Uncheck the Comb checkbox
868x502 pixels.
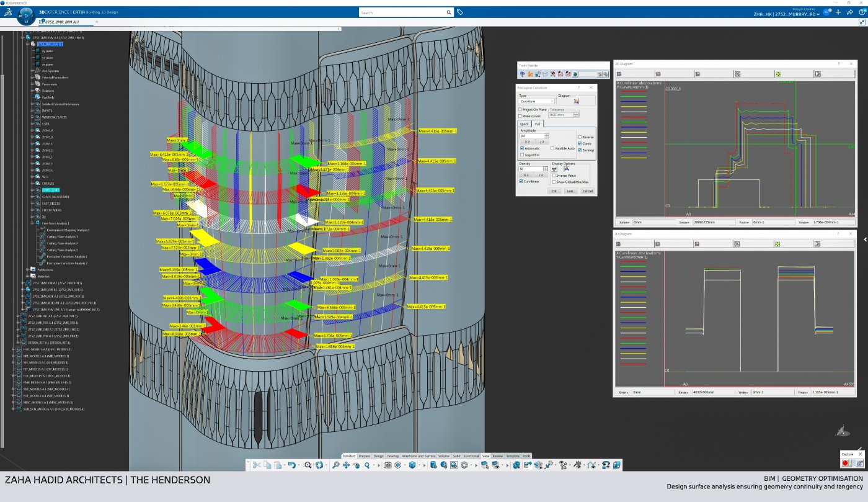coord(580,143)
